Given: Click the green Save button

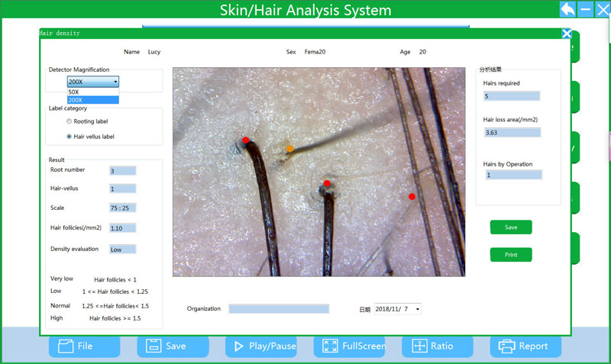Looking at the screenshot, I should (x=511, y=227).
